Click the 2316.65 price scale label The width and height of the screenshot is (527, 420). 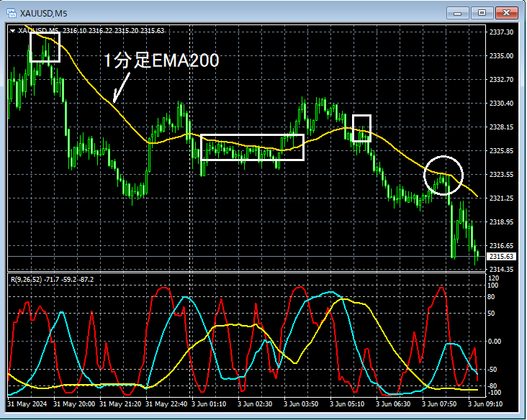(502, 246)
